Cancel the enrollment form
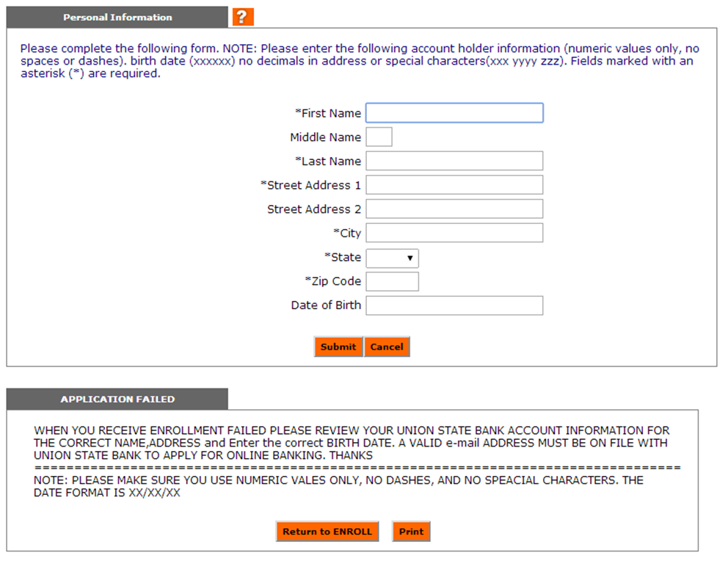 coord(387,347)
